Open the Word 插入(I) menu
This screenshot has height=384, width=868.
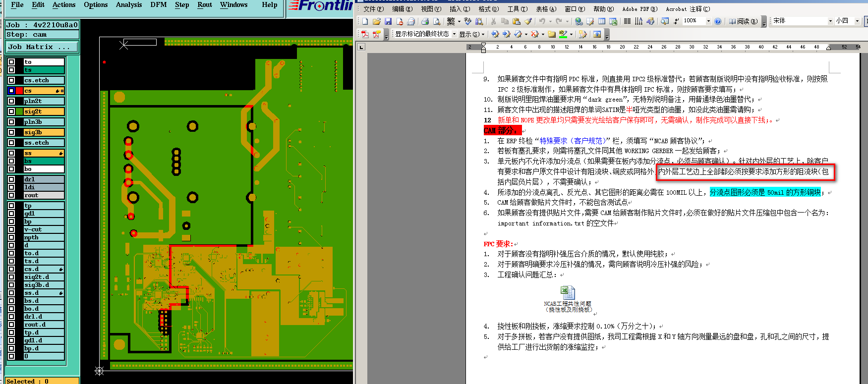[460, 9]
